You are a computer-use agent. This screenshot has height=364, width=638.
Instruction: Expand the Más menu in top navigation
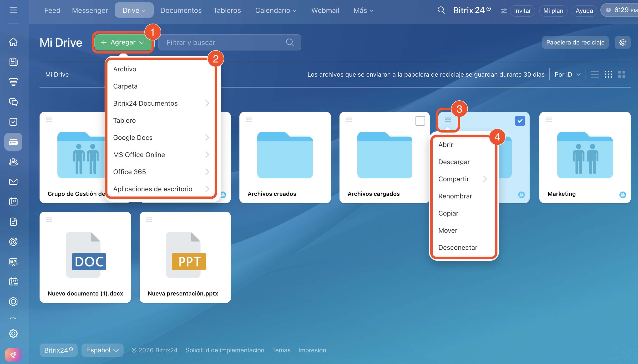[x=363, y=10]
